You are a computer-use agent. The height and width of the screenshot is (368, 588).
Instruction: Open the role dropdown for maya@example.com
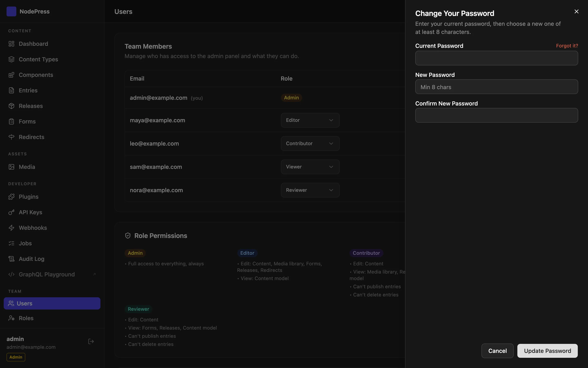point(310,120)
